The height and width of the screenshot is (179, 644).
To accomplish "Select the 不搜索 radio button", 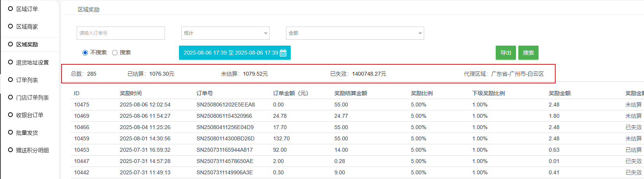I will (85, 53).
